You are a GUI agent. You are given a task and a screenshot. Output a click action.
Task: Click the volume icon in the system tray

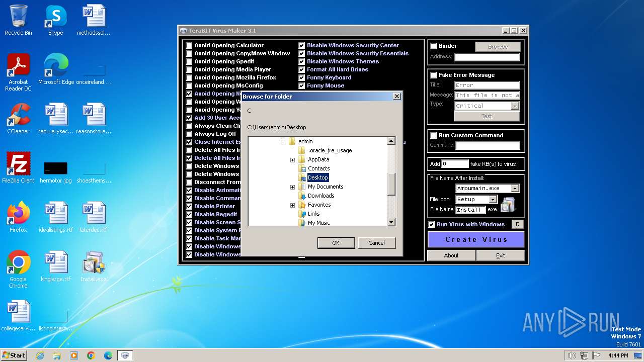[572, 355]
